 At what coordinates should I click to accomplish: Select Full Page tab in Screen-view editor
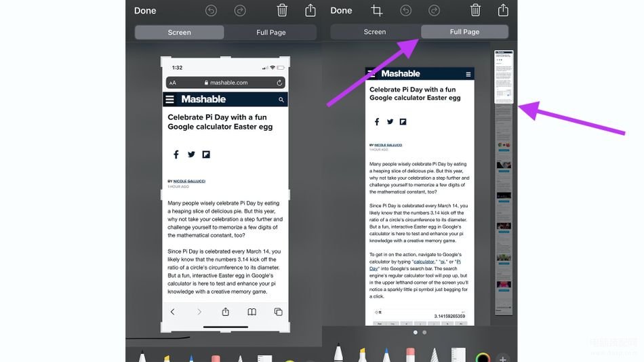pos(270,33)
